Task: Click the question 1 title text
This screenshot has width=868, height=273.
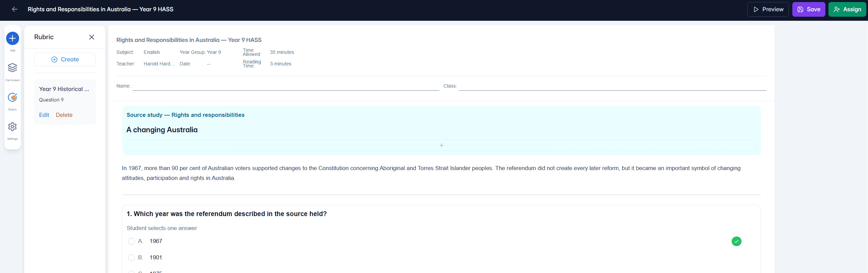Action: click(x=227, y=214)
